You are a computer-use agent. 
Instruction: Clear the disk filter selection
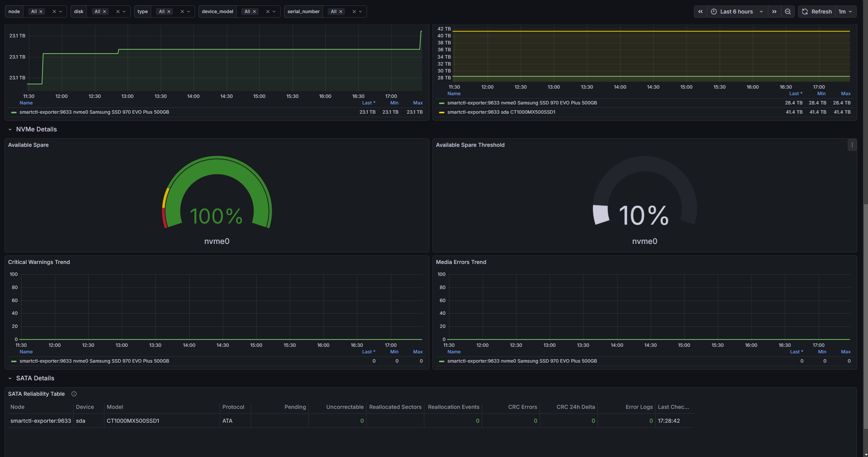(x=118, y=12)
